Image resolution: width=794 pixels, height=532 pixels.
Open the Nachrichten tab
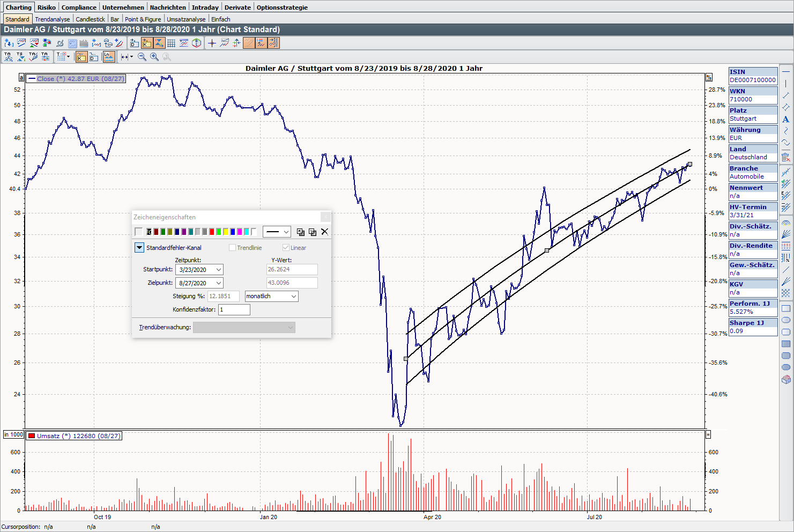168,8
